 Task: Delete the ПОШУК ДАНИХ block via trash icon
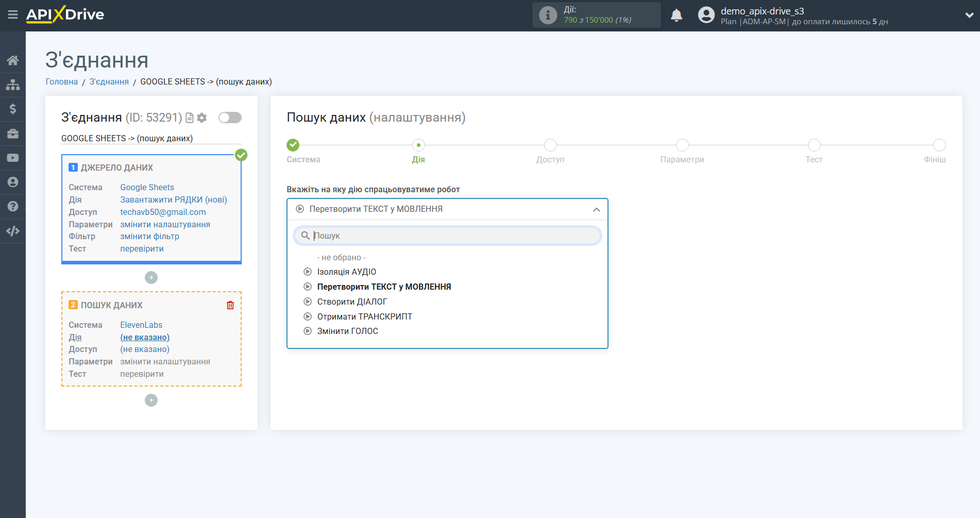tap(230, 305)
